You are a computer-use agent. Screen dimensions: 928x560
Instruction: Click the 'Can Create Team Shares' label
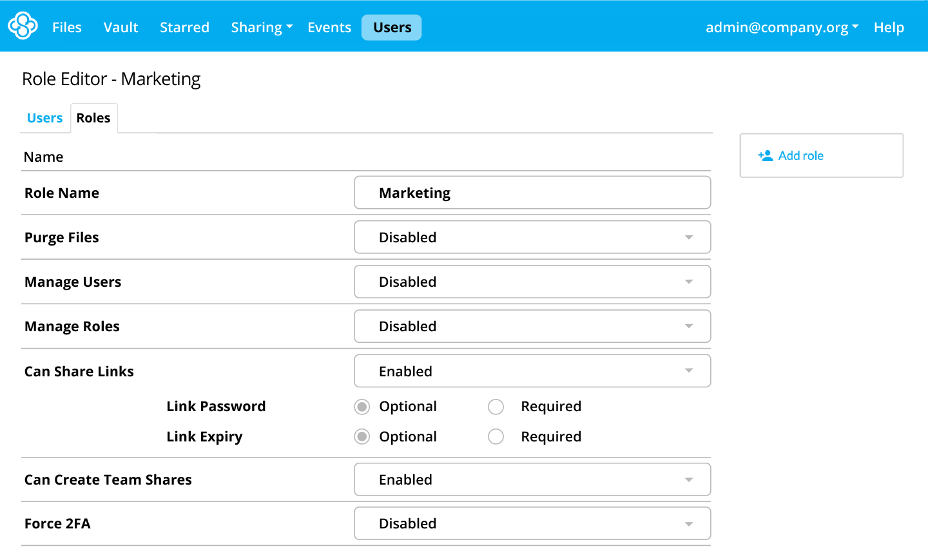[x=108, y=479]
